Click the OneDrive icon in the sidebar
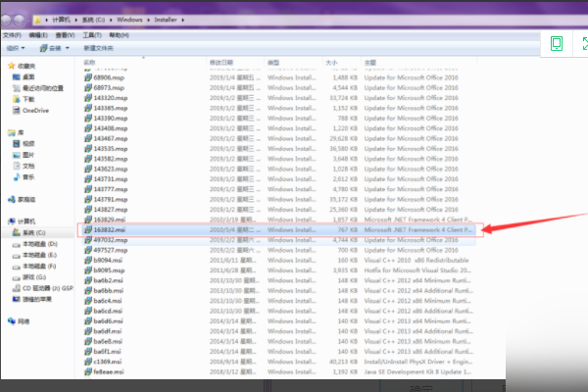Viewport: 588px width, 392px height. 16,111
